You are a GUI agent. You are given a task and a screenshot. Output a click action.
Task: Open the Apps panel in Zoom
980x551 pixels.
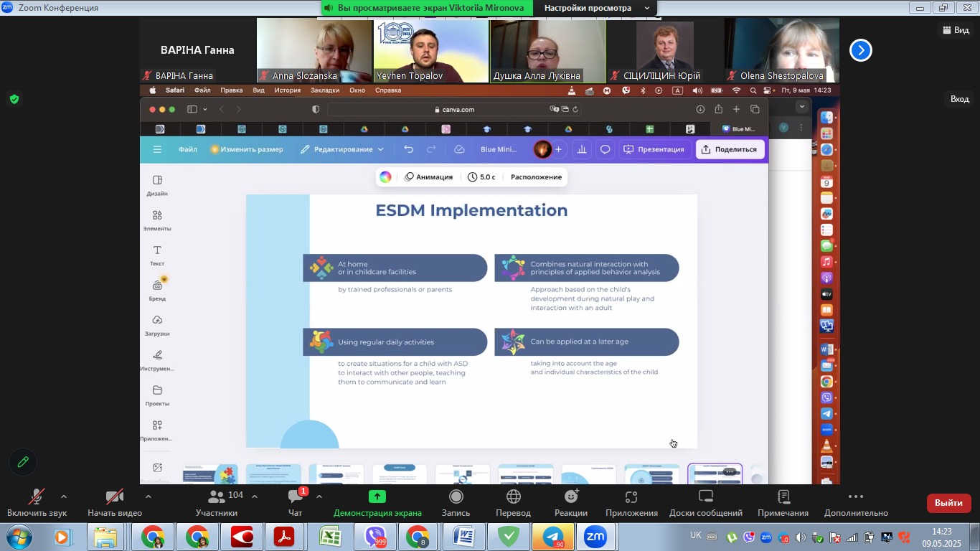[x=631, y=503]
